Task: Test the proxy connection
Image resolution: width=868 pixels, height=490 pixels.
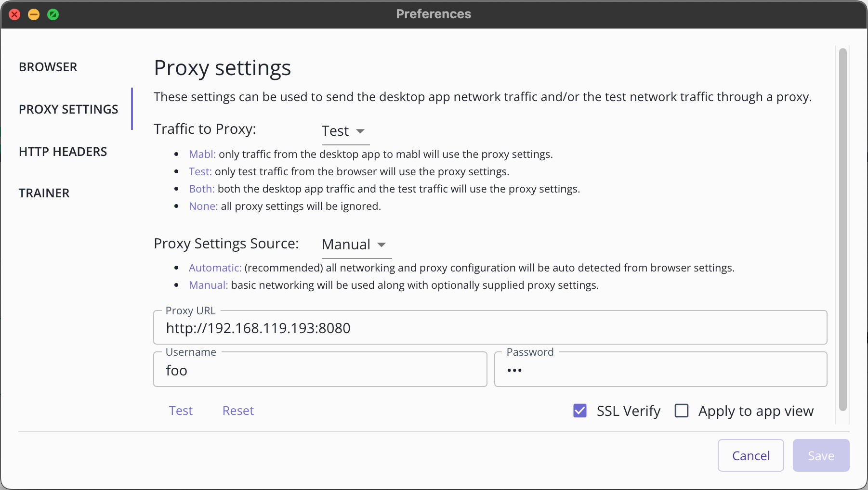Action: (181, 411)
